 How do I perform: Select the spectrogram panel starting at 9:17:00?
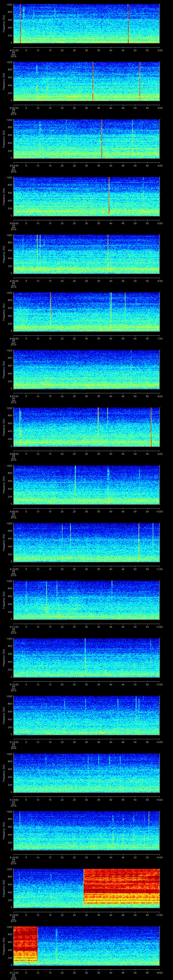86,946
